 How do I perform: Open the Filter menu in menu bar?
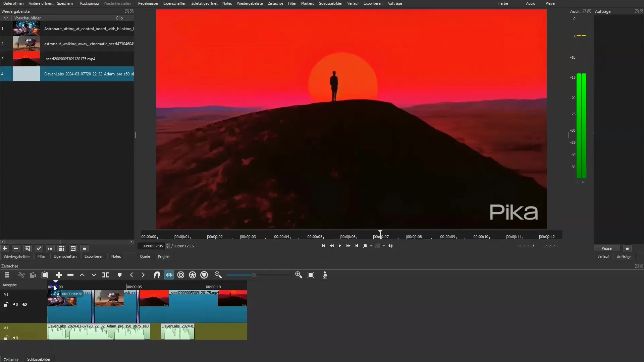coord(291,4)
